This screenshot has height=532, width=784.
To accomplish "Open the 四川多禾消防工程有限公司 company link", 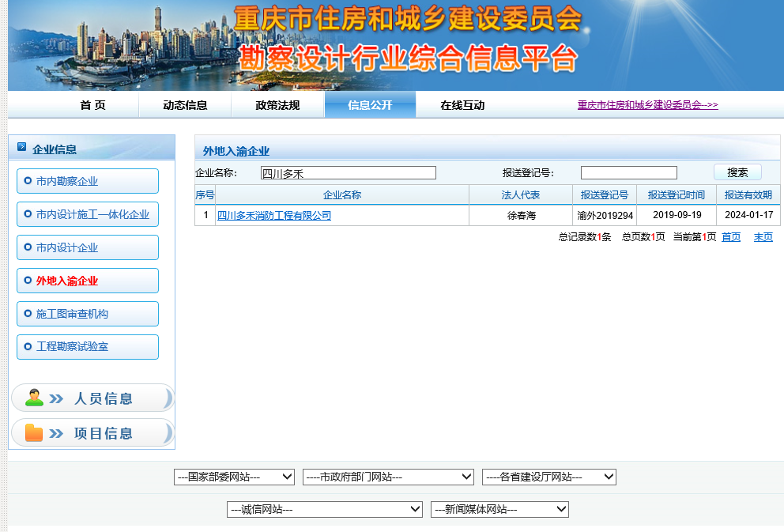I will (x=274, y=215).
